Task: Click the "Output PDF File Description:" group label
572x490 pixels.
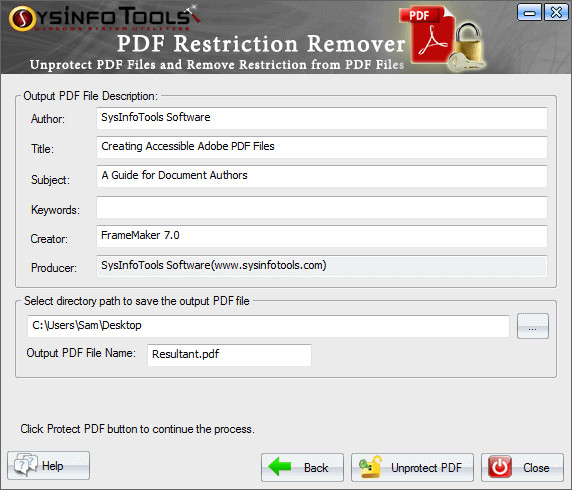Action: [90, 96]
